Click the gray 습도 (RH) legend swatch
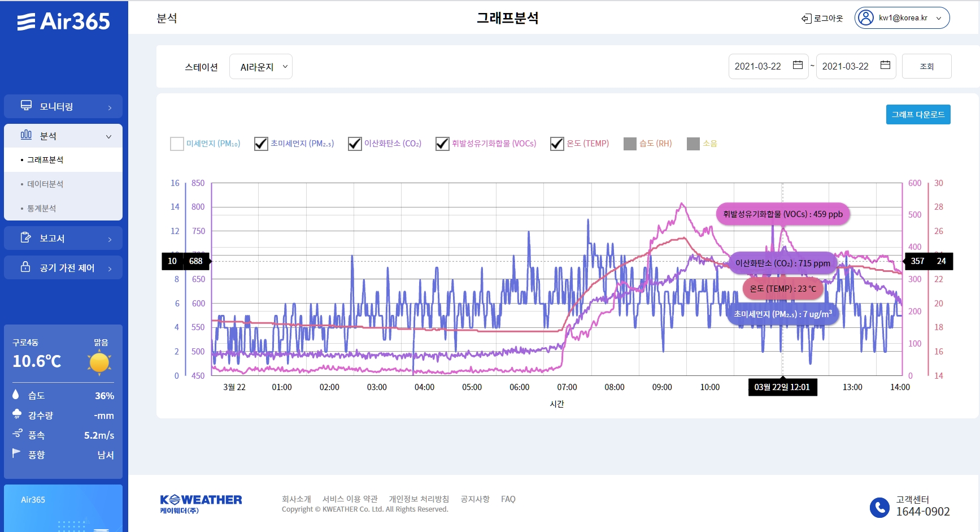Screen dimensions: 980x532 click(x=630, y=144)
